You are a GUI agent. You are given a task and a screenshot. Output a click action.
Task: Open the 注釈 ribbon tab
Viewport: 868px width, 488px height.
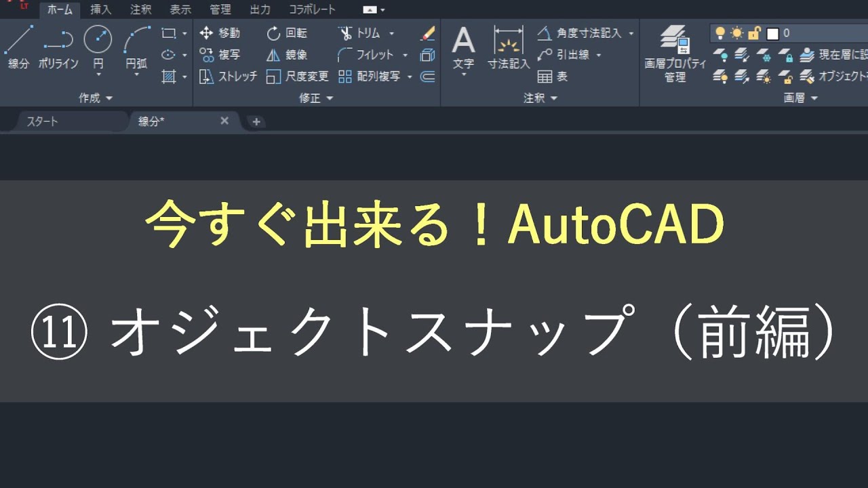click(141, 9)
